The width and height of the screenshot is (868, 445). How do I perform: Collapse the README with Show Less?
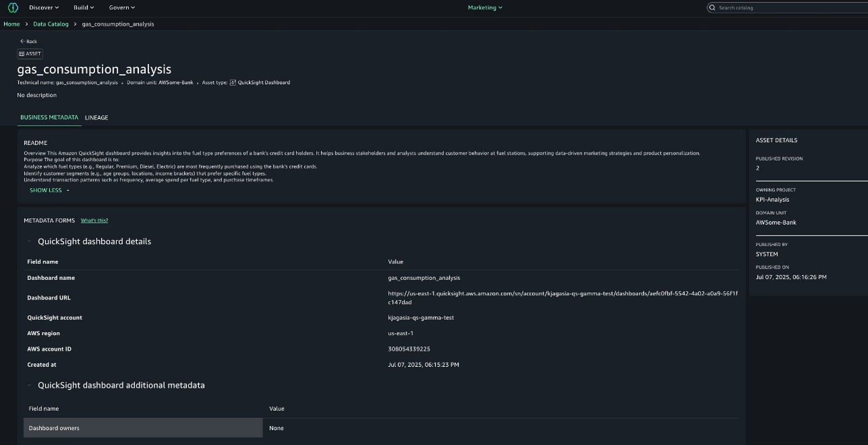49,190
